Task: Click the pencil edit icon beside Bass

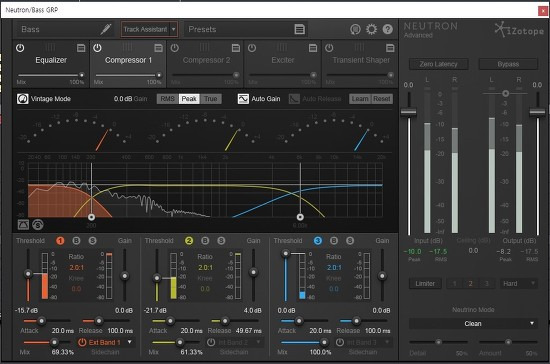Action: (106, 29)
